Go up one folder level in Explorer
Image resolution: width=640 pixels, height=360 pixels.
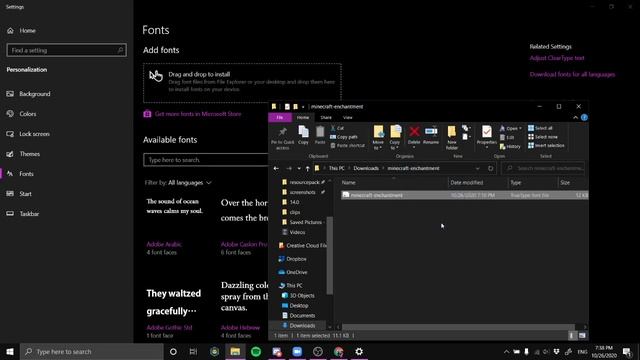coord(307,168)
